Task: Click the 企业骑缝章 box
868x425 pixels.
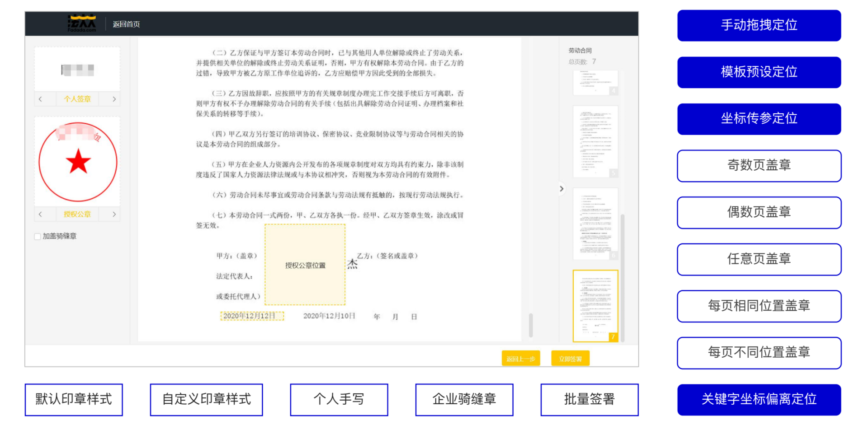Action: (464, 400)
